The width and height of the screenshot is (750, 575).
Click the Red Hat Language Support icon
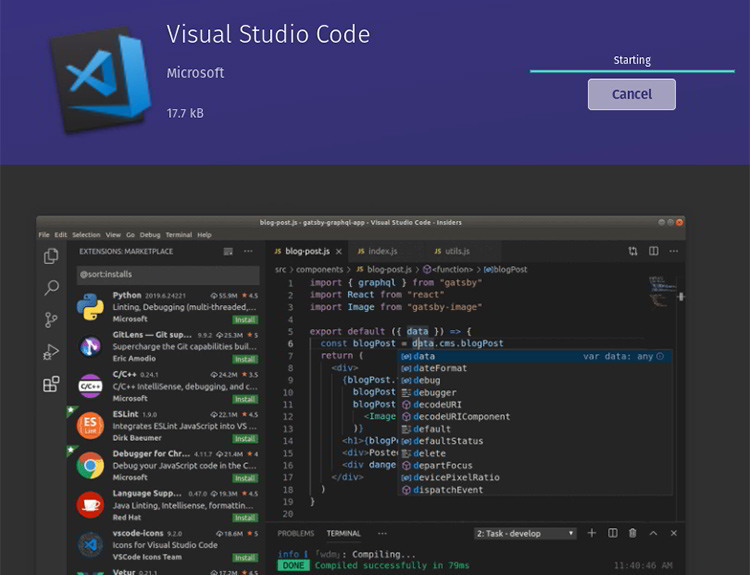tap(90, 505)
